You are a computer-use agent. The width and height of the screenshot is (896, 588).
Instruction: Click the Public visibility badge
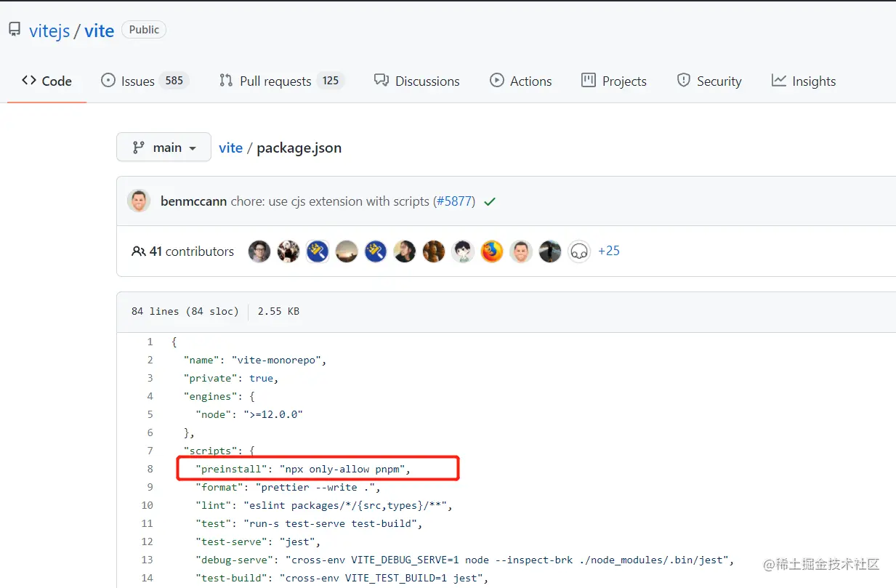144,30
